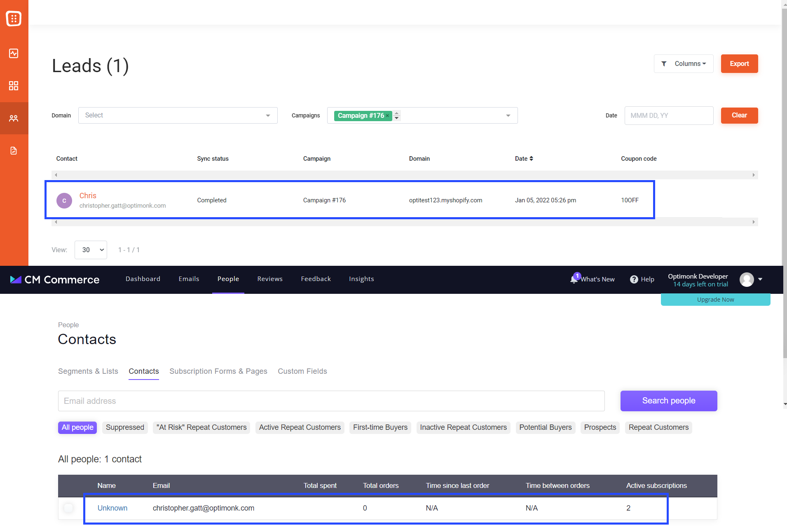The image size is (787, 532).
Task: Go to the People menu item
Action: tap(228, 279)
